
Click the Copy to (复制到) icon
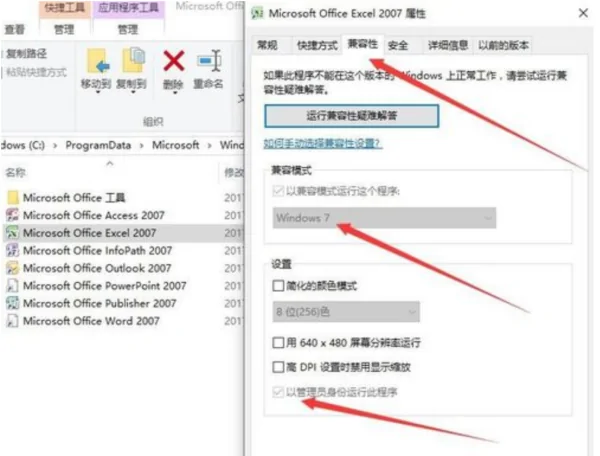coord(133,60)
